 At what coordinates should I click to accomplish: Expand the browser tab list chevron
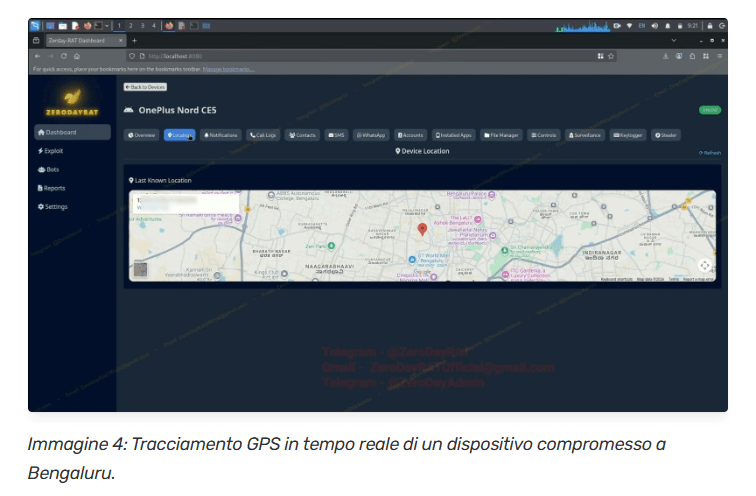[x=674, y=40]
